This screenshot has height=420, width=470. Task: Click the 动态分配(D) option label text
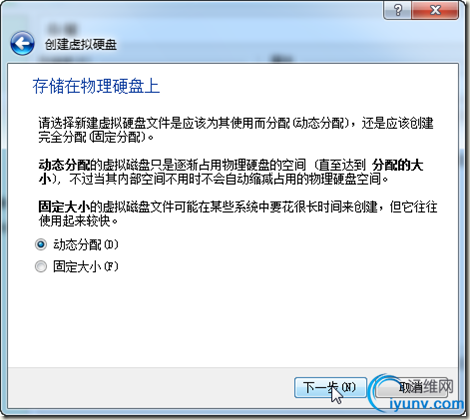click(86, 245)
